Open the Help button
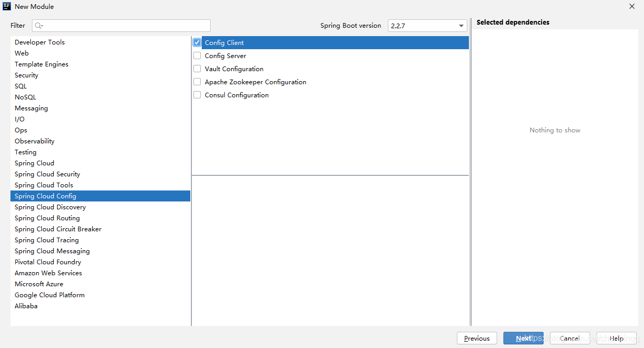This screenshot has height=348, width=644. tap(616, 338)
